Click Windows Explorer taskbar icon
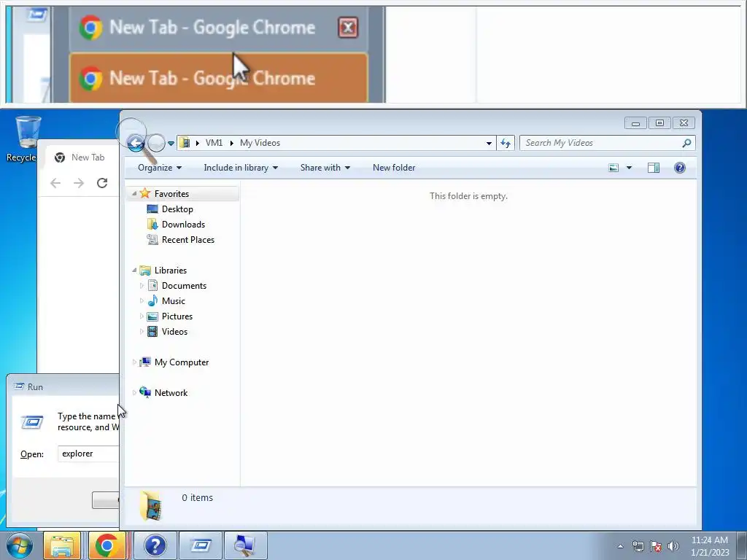The image size is (747, 560). pos(62,545)
